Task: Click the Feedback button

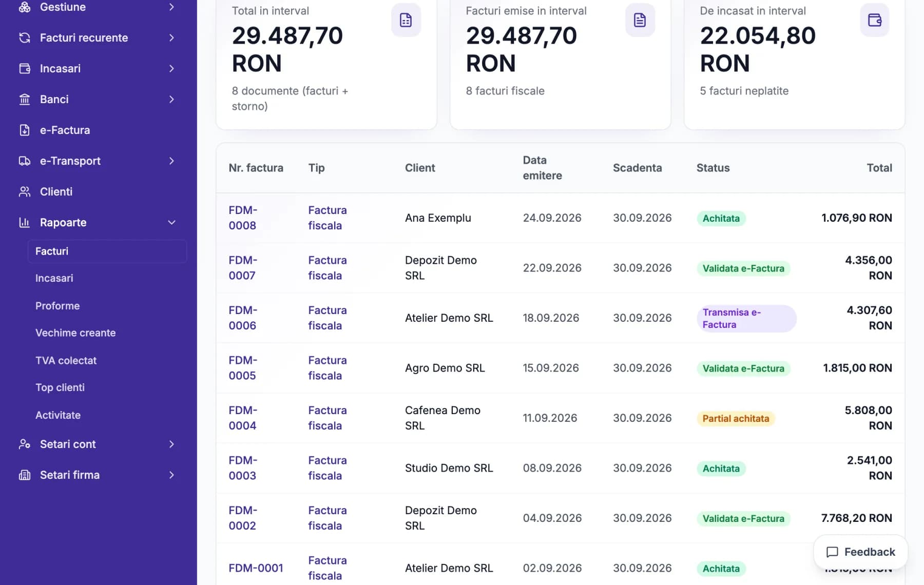Action: [x=860, y=552]
